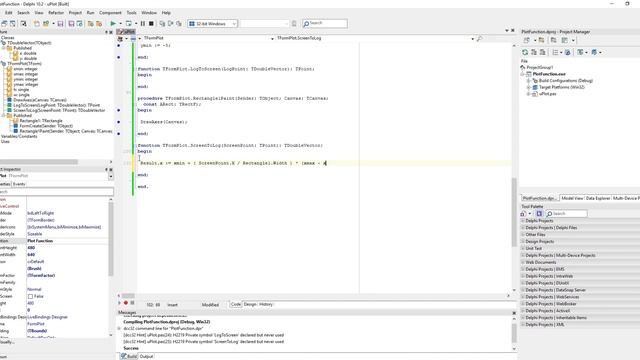Click the Pause program icon

click(x=143, y=24)
